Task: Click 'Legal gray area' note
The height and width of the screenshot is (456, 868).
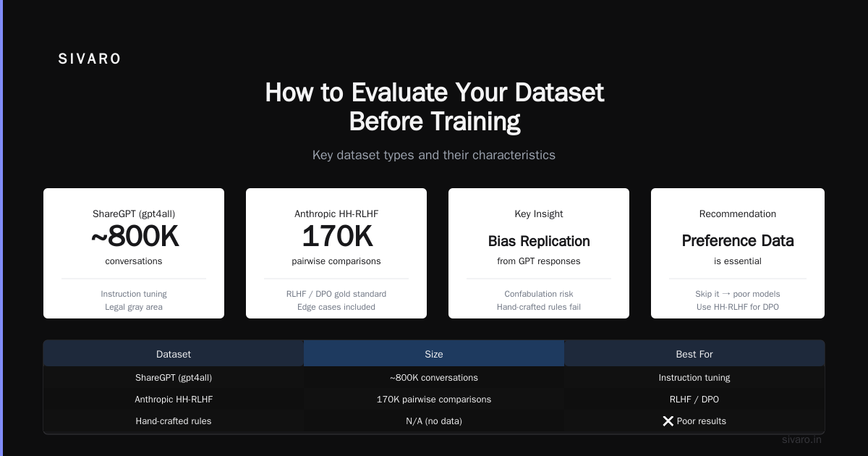Action: (134, 307)
